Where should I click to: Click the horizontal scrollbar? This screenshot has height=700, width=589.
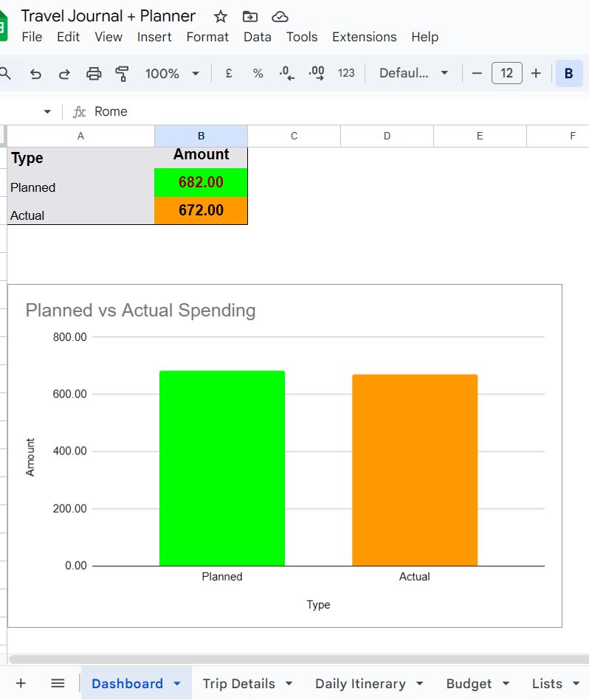coord(299,659)
